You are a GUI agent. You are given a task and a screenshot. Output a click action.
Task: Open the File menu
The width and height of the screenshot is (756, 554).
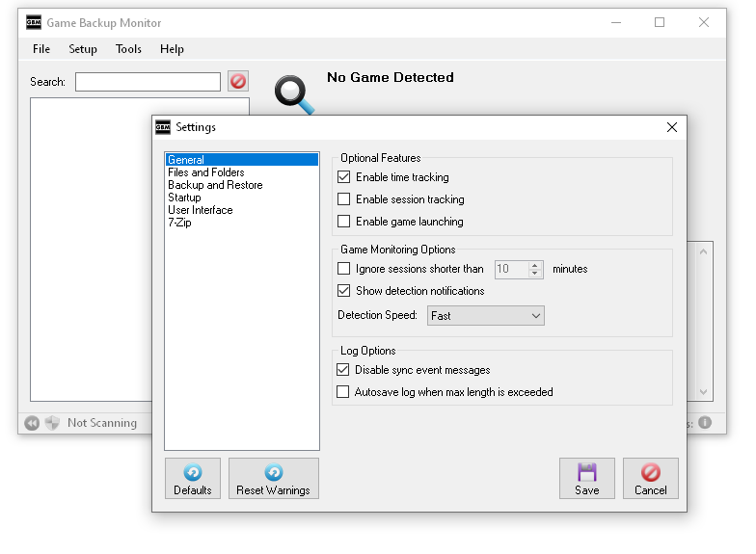[41, 49]
